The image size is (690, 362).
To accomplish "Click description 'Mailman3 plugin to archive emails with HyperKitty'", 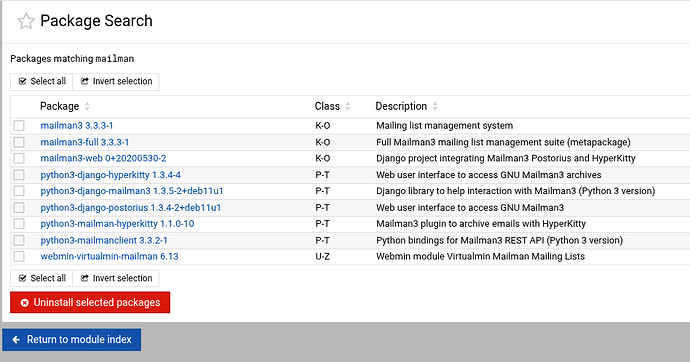I will 481,224.
